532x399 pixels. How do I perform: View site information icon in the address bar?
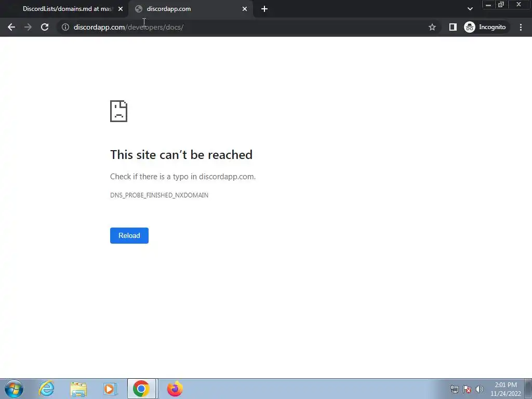click(x=65, y=27)
